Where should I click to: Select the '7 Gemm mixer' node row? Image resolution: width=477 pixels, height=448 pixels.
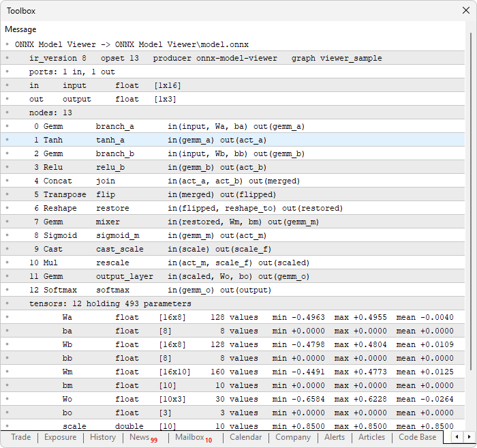click(x=232, y=222)
